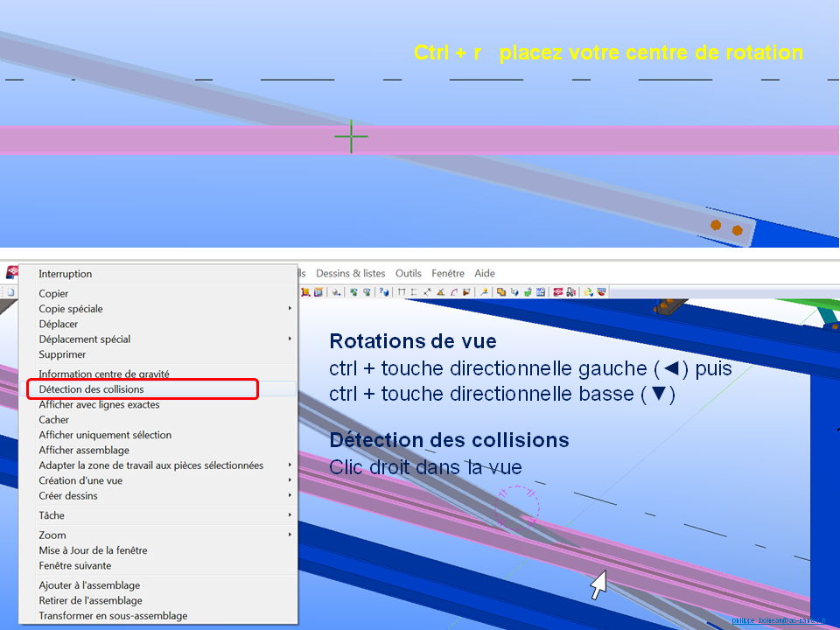Expand the Zoom submenu
This screenshot has height=630, width=840.
coord(158,535)
